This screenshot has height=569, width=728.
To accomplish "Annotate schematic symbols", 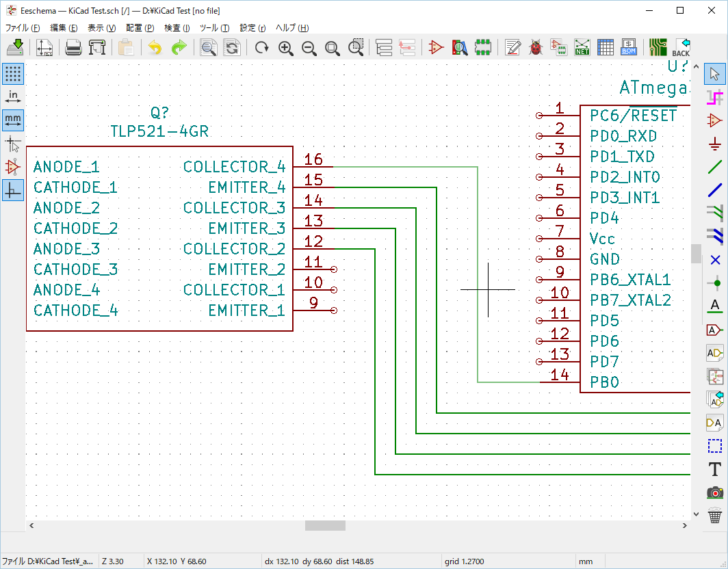I will pos(512,47).
